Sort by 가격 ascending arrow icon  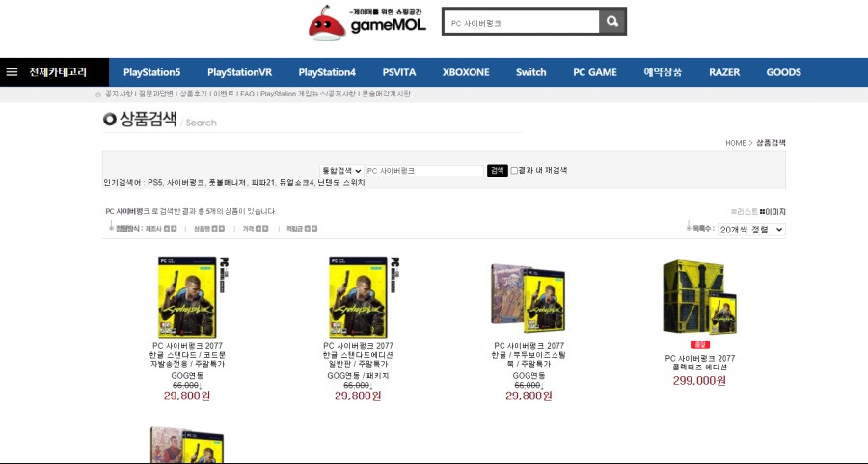[258, 228]
